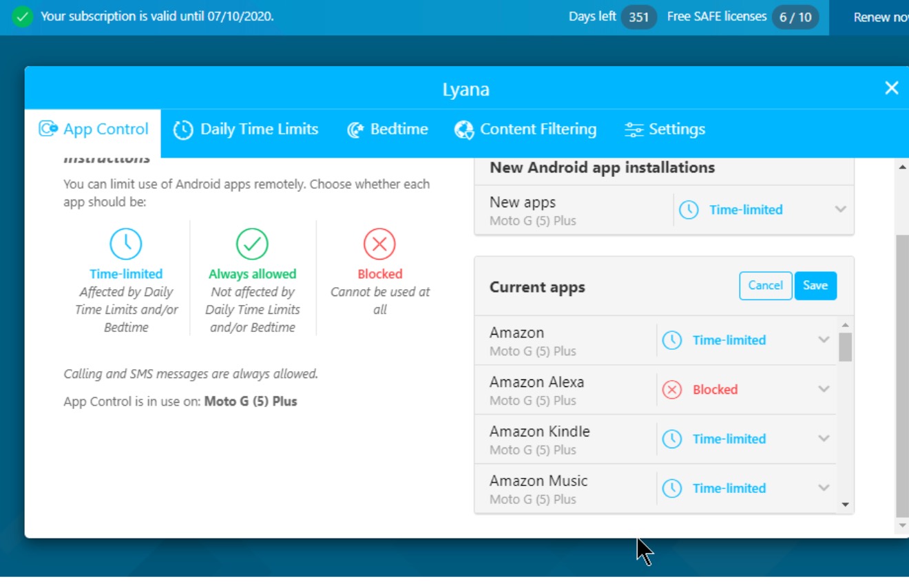Click the Amazon Alexa app name
The width and height of the screenshot is (909, 588).
536,382
